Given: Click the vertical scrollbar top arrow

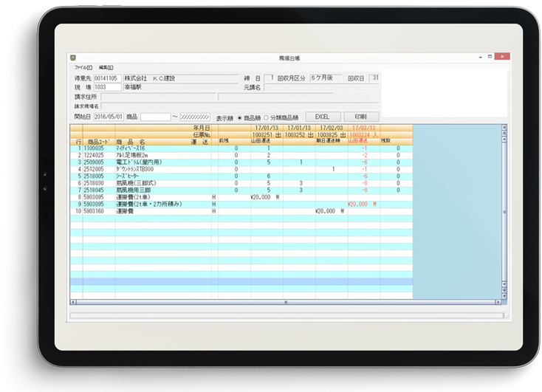Looking at the screenshot, I should 504,127.
